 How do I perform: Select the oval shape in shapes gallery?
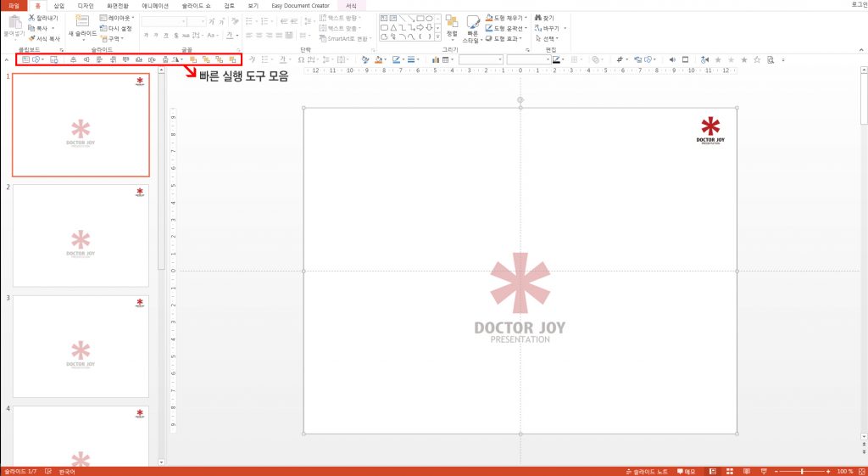tap(429, 19)
